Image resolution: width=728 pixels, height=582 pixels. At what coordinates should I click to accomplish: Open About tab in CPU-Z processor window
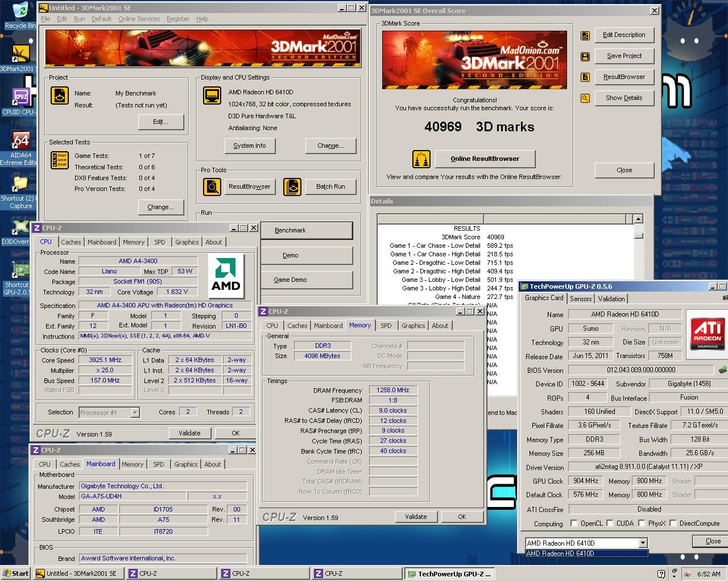pos(214,242)
